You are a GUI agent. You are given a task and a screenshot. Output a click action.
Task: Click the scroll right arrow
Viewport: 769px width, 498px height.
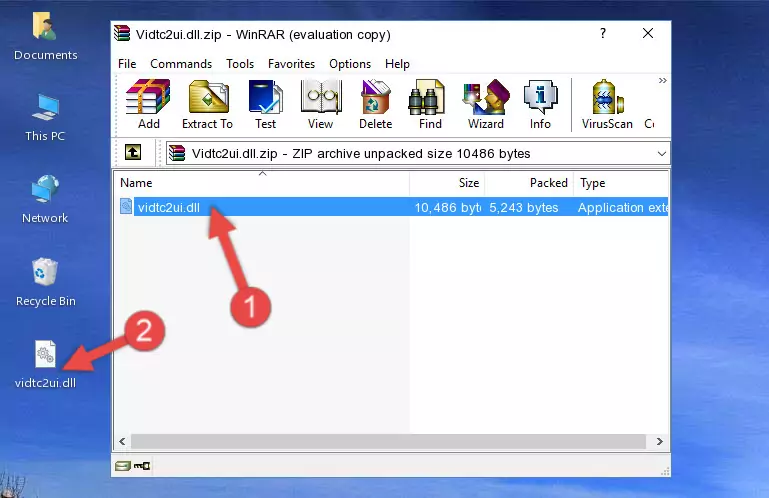click(660, 442)
